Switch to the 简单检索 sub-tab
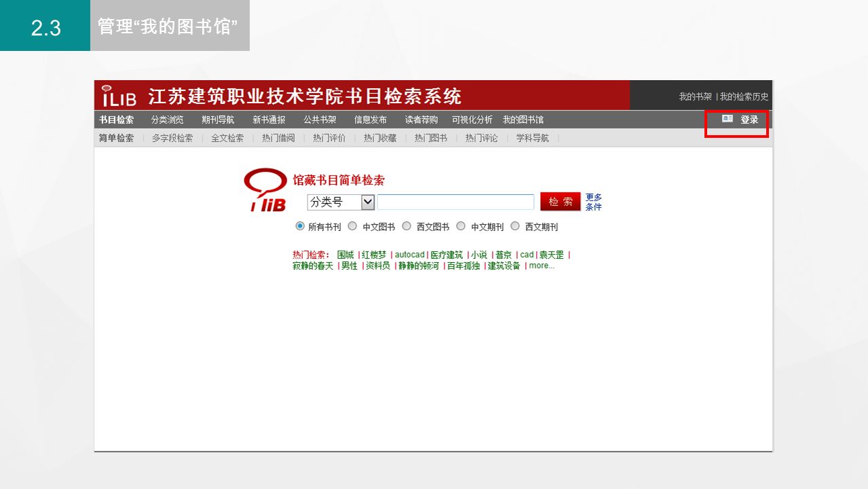 click(116, 138)
